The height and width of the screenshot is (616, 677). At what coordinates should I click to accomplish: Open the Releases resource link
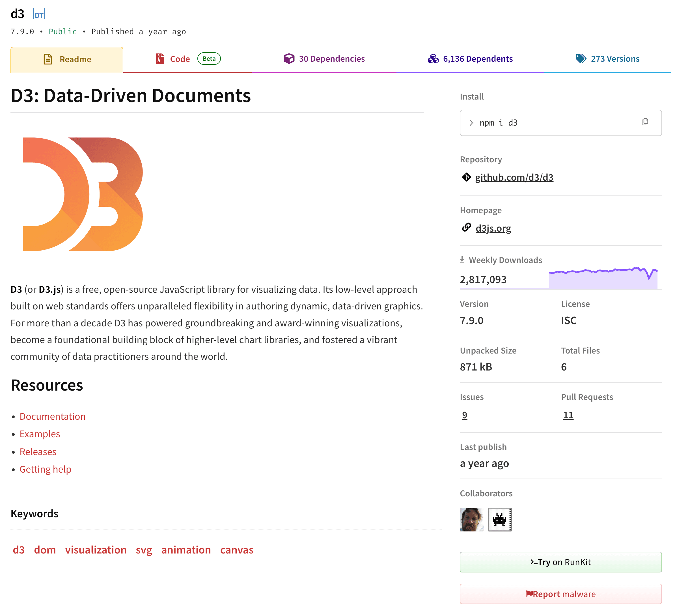(38, 452)
